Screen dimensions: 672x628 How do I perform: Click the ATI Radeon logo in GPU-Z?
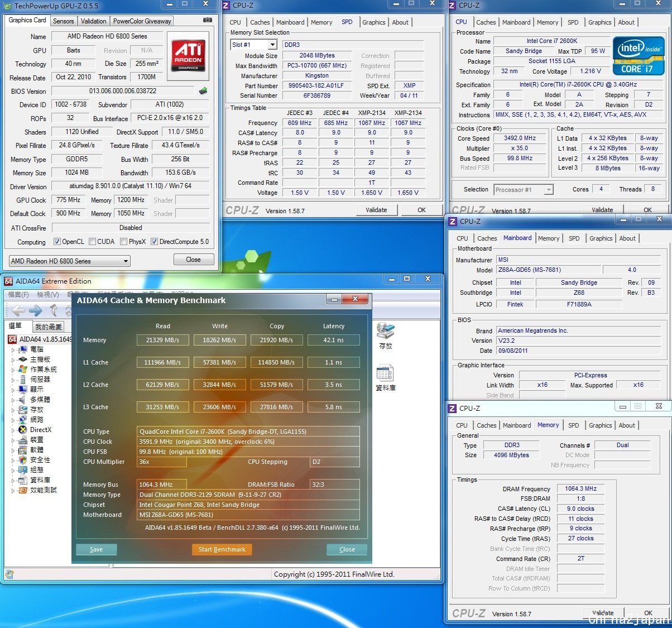[x=188, y=55]
